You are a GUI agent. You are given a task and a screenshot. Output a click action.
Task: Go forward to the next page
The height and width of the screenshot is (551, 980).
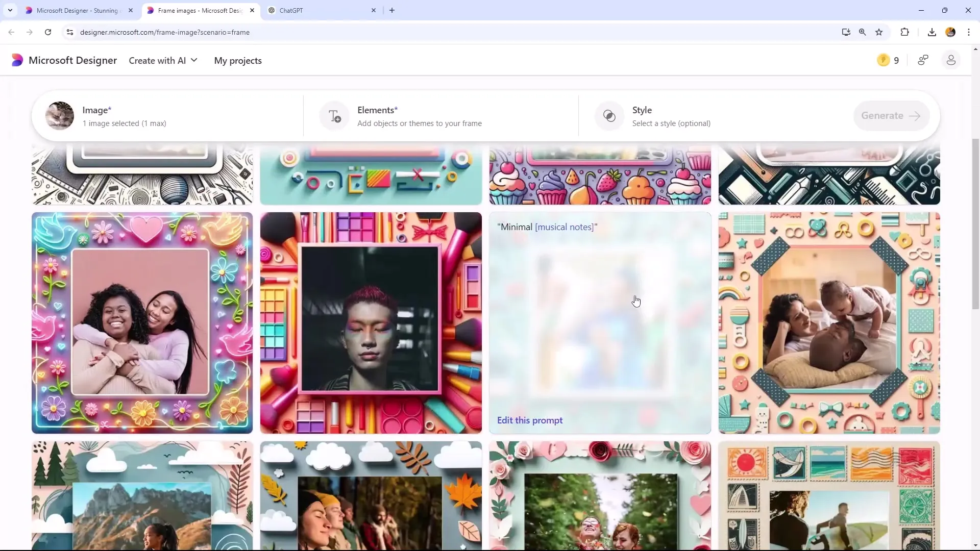click(x=30, y=32)
